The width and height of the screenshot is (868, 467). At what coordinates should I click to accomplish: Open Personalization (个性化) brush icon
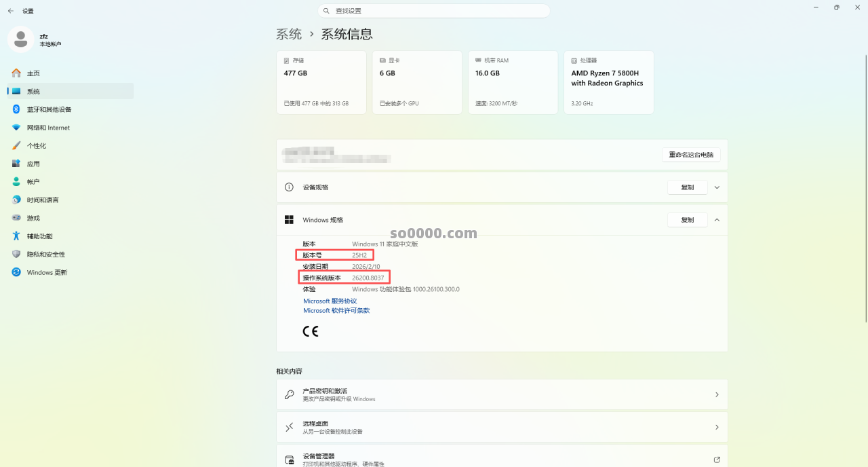click(16, 146)
